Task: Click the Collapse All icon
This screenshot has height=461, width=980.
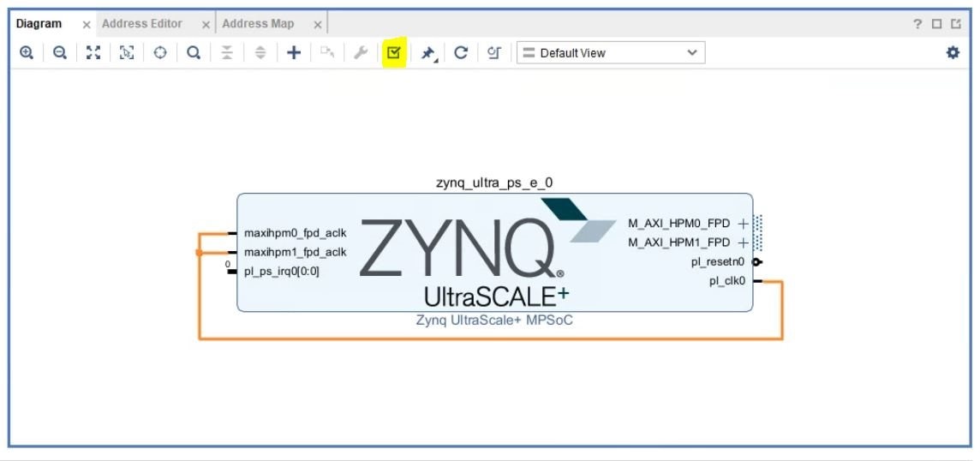Action: (227, 53)
